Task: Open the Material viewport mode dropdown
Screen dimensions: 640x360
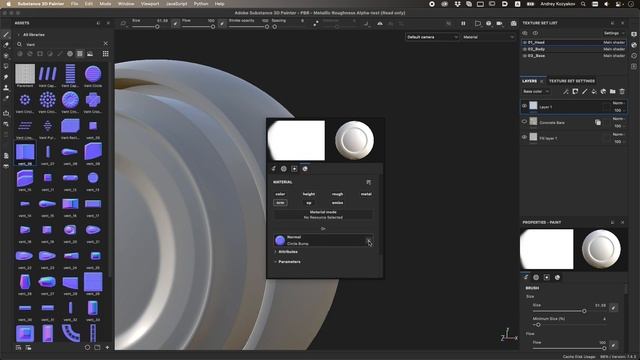Action: [488, 37]
